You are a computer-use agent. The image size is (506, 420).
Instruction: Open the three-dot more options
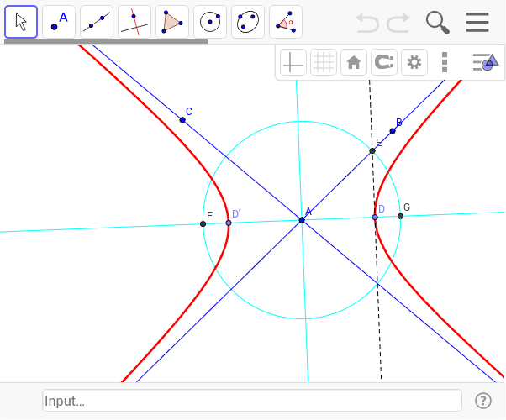(445, 62)
